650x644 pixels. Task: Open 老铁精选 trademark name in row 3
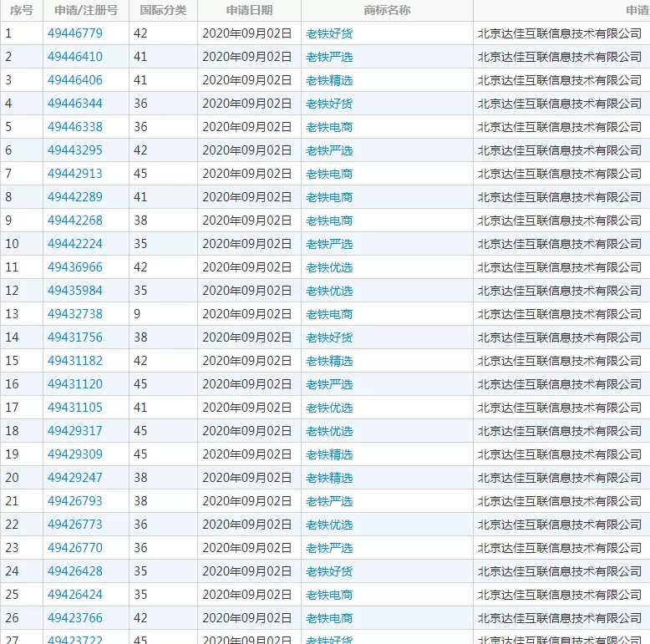329,80
